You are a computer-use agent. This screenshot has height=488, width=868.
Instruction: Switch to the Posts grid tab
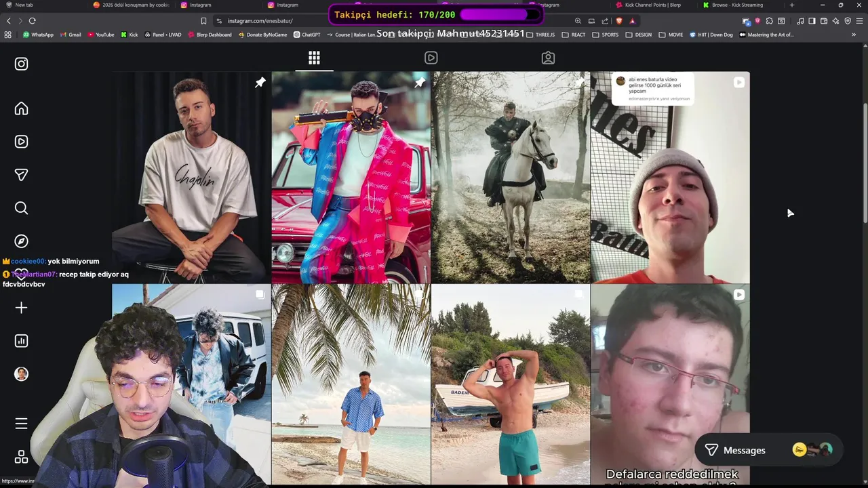click(314, 58)
